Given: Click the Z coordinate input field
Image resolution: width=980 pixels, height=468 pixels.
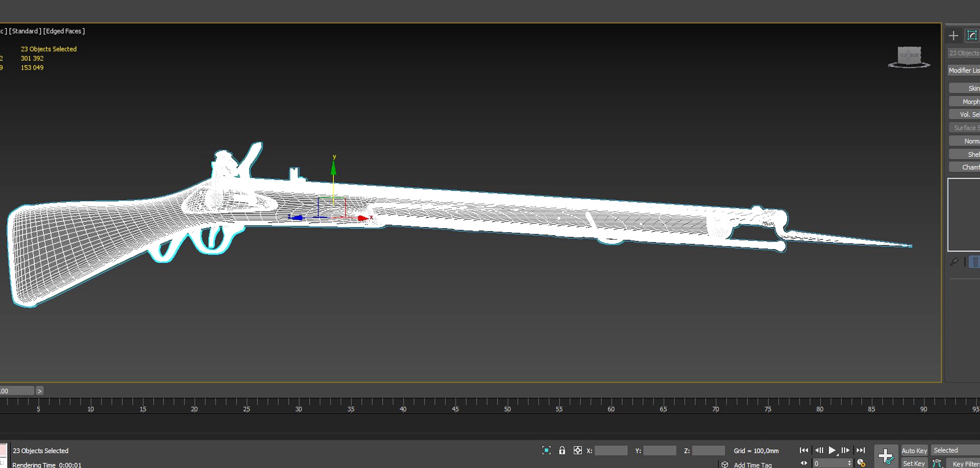Looking at the screenshot, I should [x=708, y=451].
